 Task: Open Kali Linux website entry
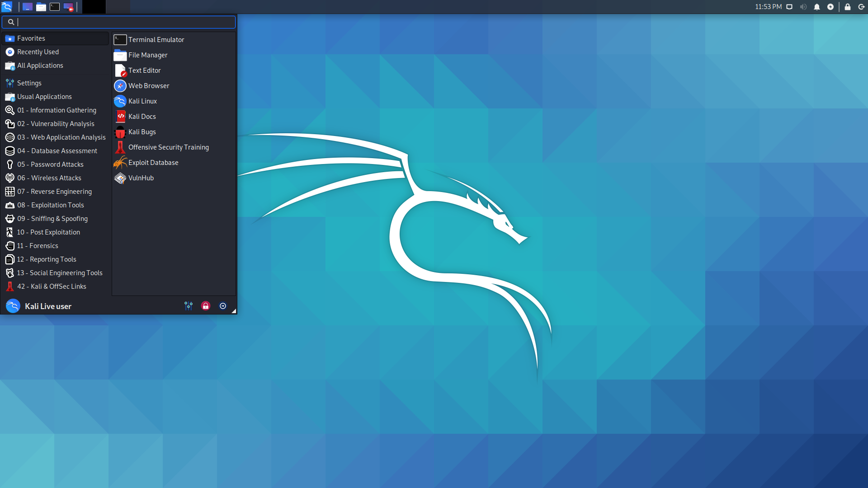click(174, 101)
